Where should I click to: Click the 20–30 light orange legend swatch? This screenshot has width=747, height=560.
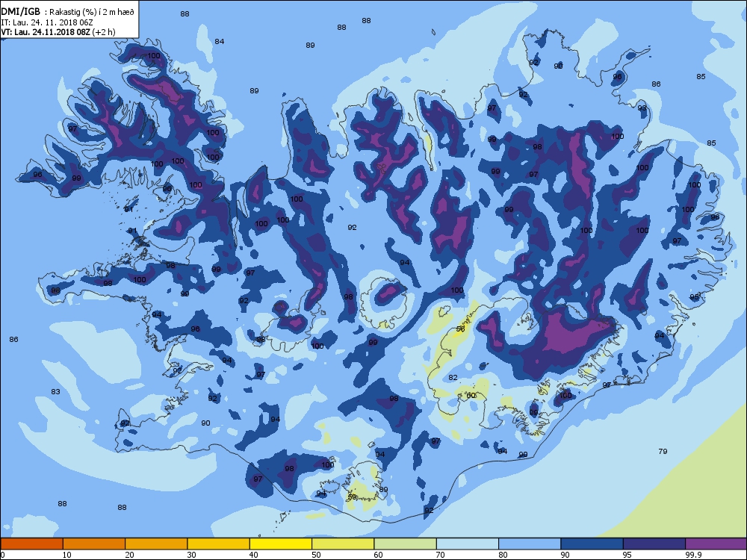coord(156,544)
